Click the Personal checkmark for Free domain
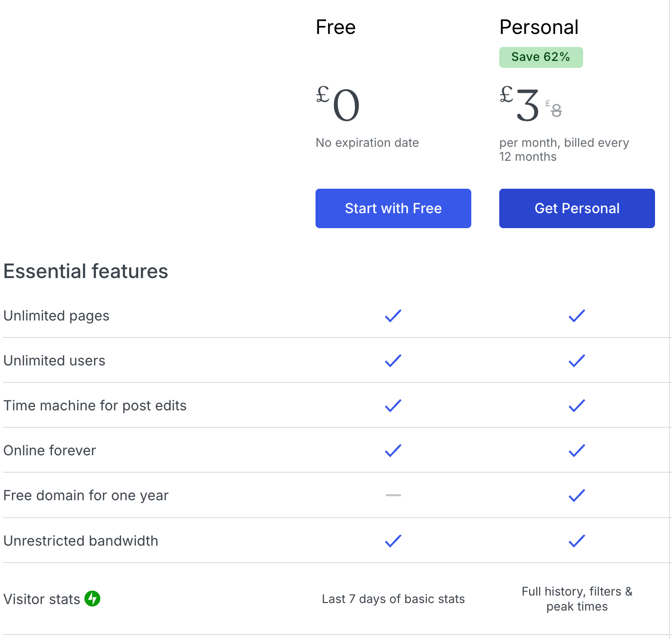The image size is (672, 639). (x=577, y=495)
